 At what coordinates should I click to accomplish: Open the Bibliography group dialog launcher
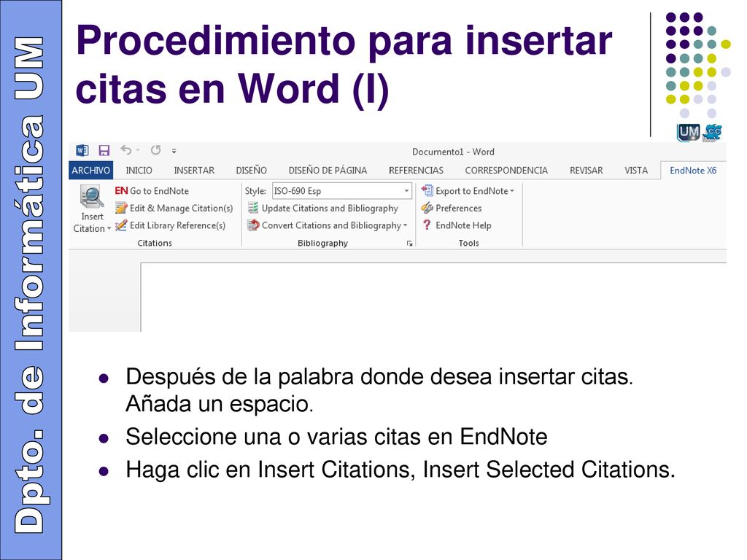tap(409, 244)
